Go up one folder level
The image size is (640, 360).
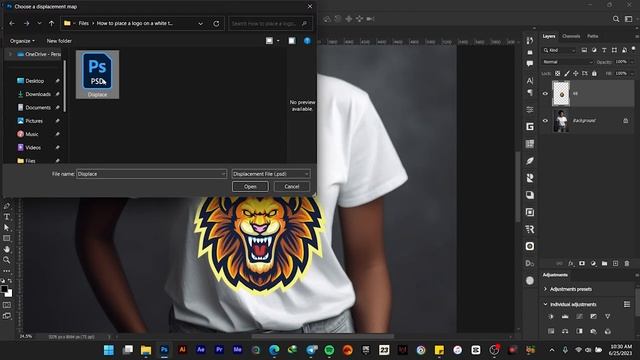click(x=51, y=24)
